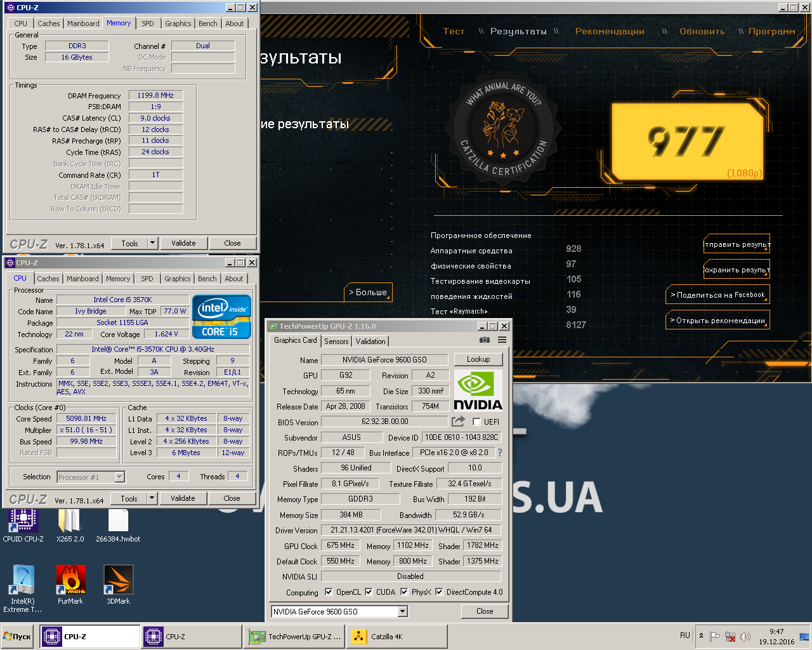Open Intel(R) Extreme Tuning desktop icon
The image size is (812, 650).
coord(23,589)
